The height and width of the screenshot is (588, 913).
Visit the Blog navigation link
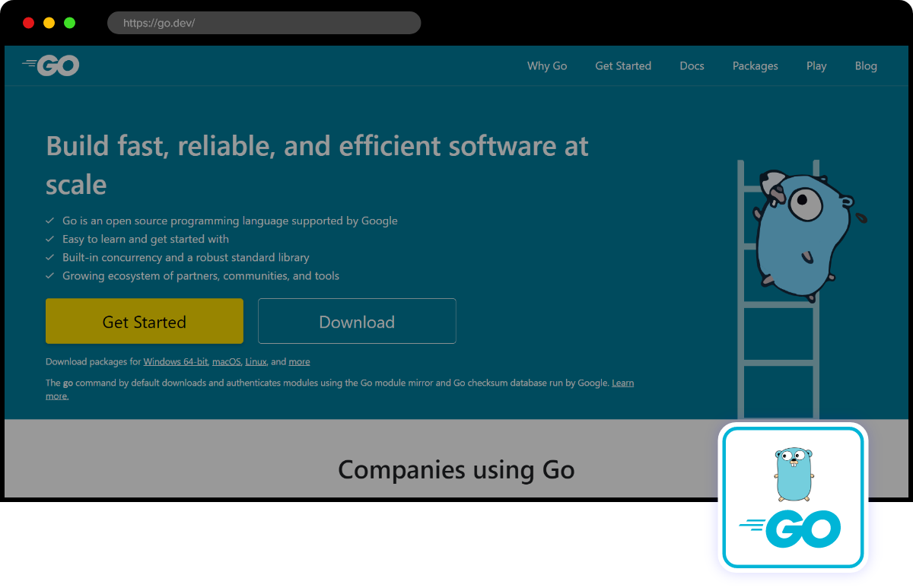[x=866, y=66]
